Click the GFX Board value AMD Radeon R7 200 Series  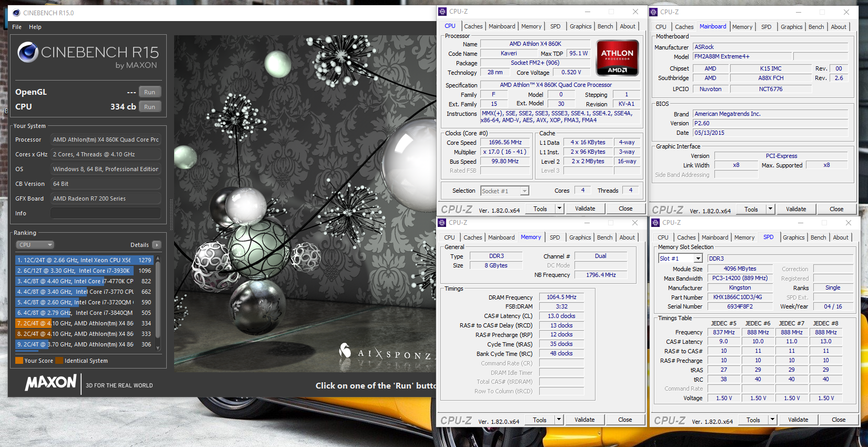(x=106, y=198)
